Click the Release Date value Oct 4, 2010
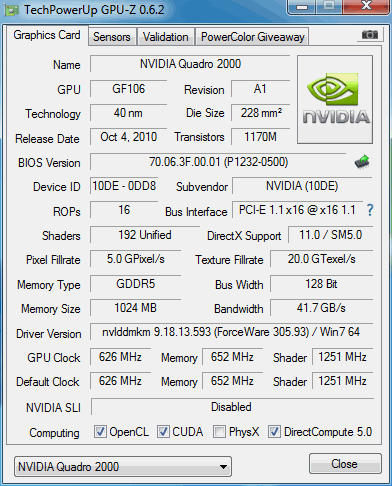Viewport: 392px width, 486px height. pyautogui.click(x=128, y=137)
